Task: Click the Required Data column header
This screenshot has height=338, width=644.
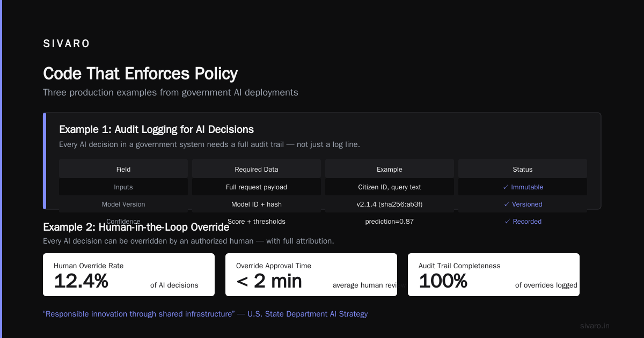Action: (257, 169)
